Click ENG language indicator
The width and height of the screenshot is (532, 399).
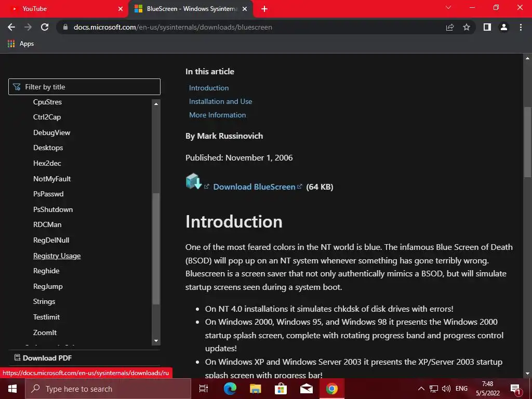click(461, 389)
